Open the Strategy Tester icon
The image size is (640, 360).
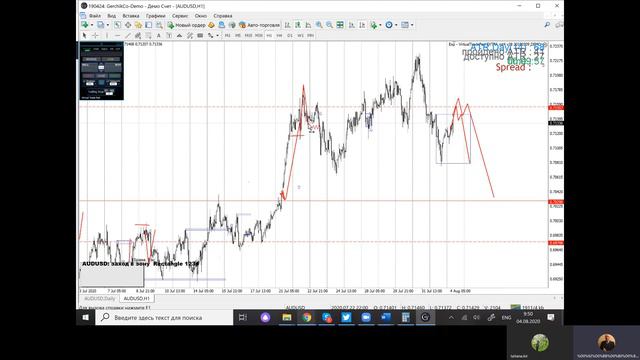(159, 25)
